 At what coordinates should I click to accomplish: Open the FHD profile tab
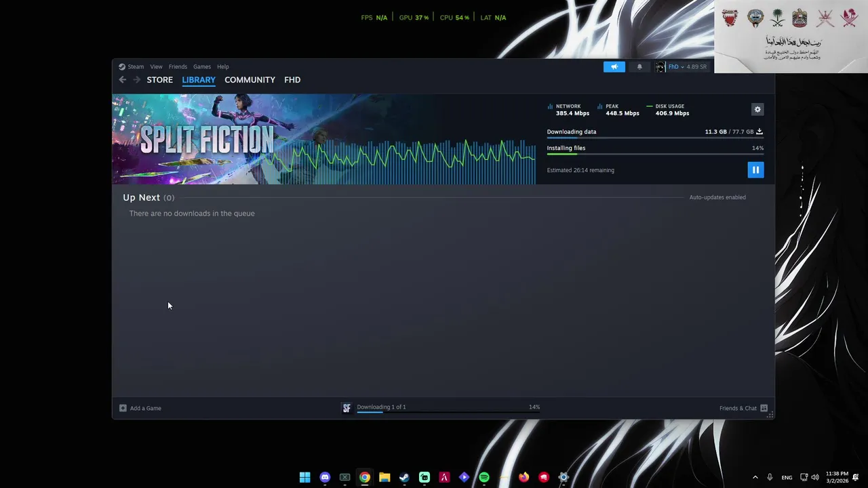pyautogui.click(x=292, y=80)
